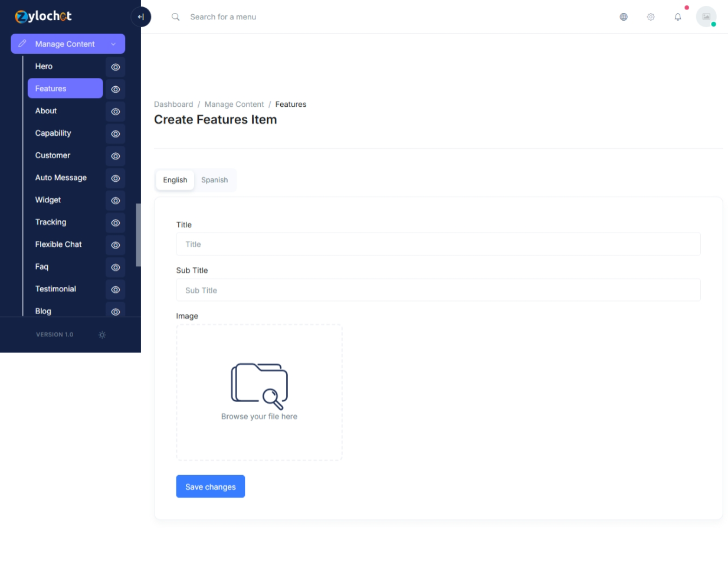Focus the Sub Title input field
The width and height of the screenshot is (728, 582).
pos(438,290)
